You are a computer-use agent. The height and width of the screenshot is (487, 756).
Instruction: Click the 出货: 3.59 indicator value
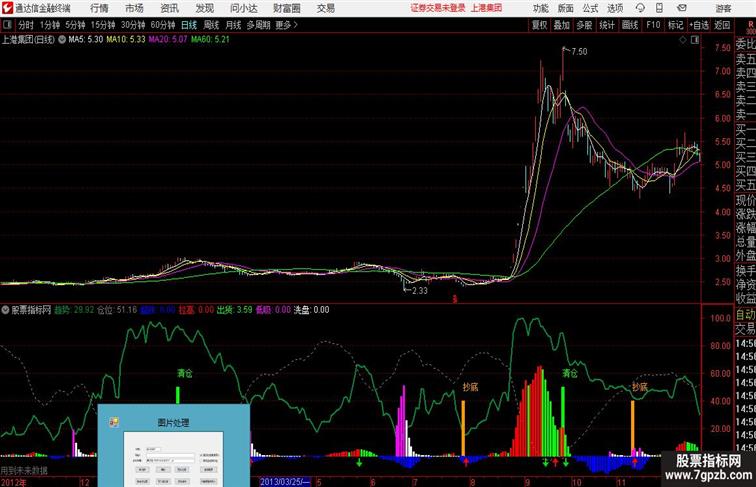pyautogui.click(x=234, y=310)
